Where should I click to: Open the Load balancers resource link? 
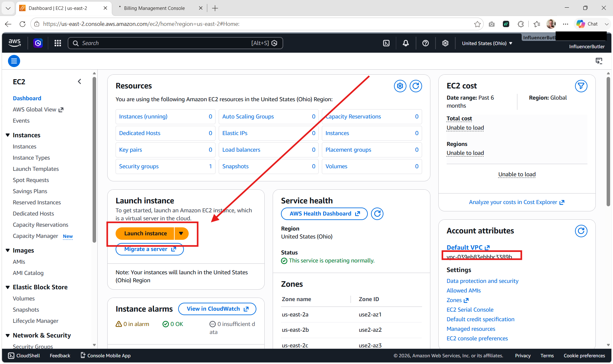[x=241, y=150]
